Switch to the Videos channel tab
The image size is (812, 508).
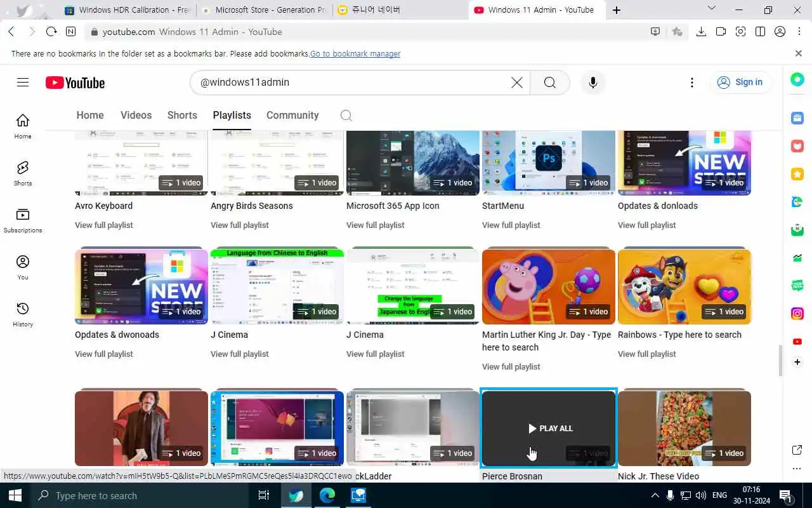point(136,115)
